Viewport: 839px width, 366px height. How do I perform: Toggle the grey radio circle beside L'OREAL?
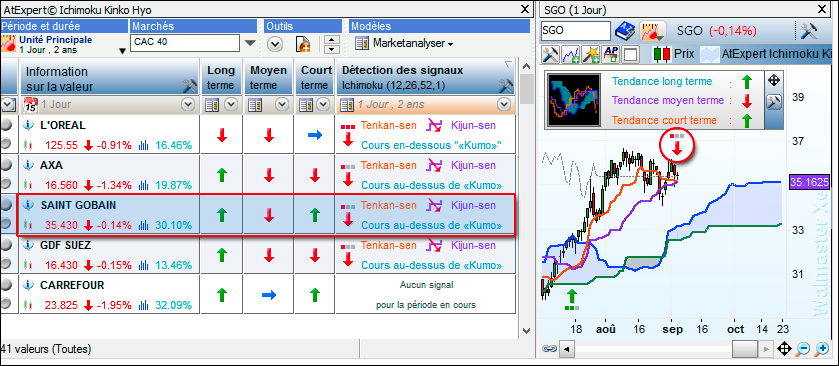pyautogui.click(x=5, y=125)
